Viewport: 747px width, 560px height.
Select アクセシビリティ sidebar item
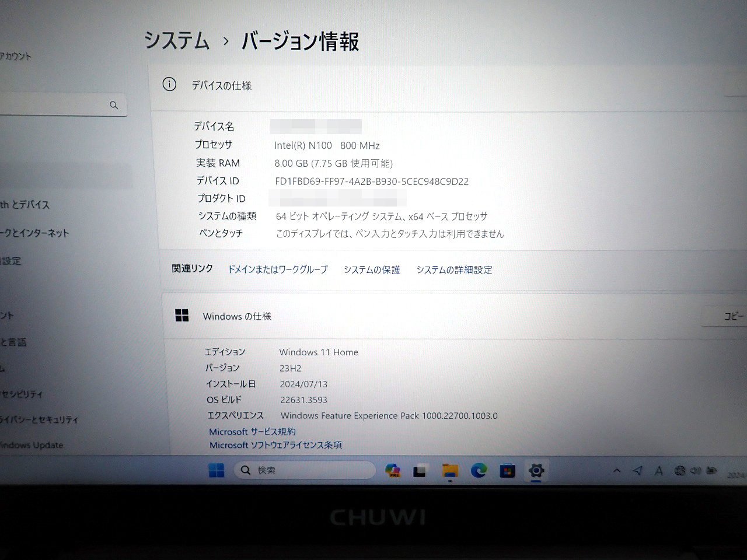[x=22, y=394]
